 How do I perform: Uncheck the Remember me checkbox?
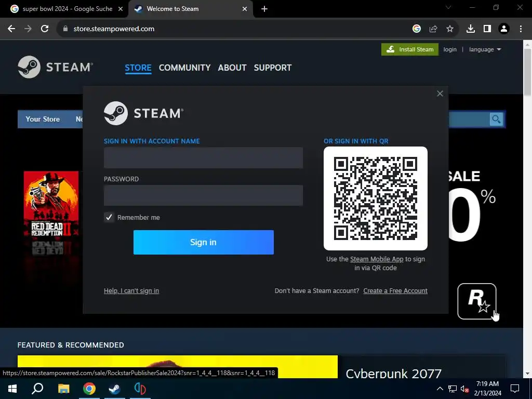point(109,217)
